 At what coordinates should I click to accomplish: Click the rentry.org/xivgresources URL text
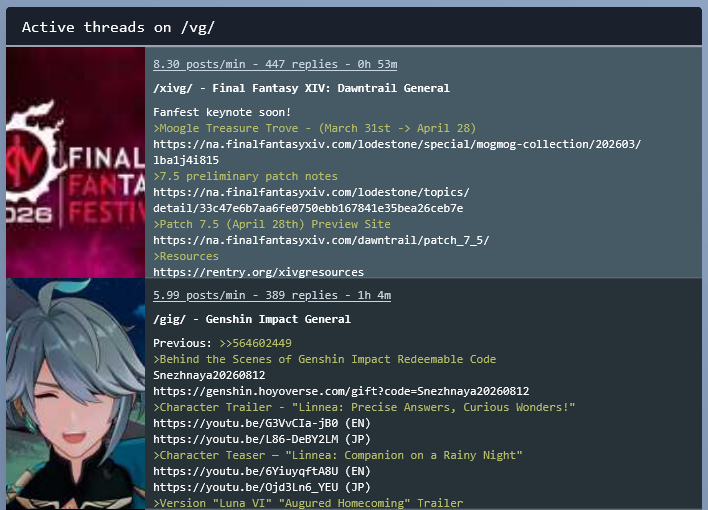[258, 272]
